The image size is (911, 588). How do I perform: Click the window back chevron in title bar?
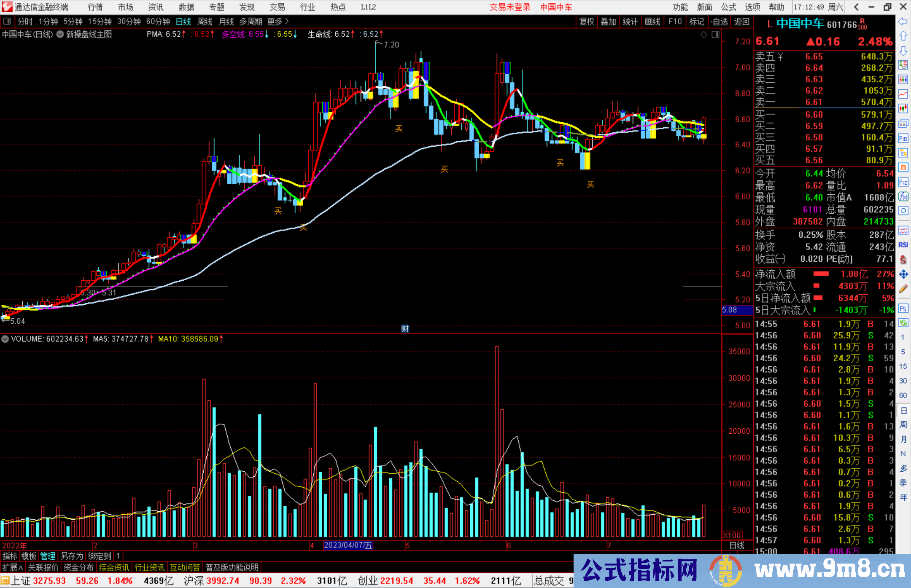pos(856,7)
